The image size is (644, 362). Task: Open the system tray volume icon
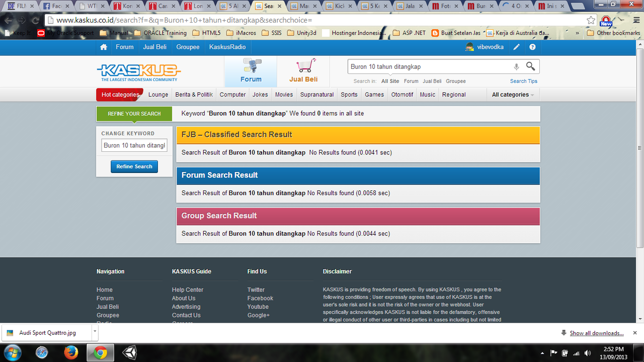click(x=588, y=353)
